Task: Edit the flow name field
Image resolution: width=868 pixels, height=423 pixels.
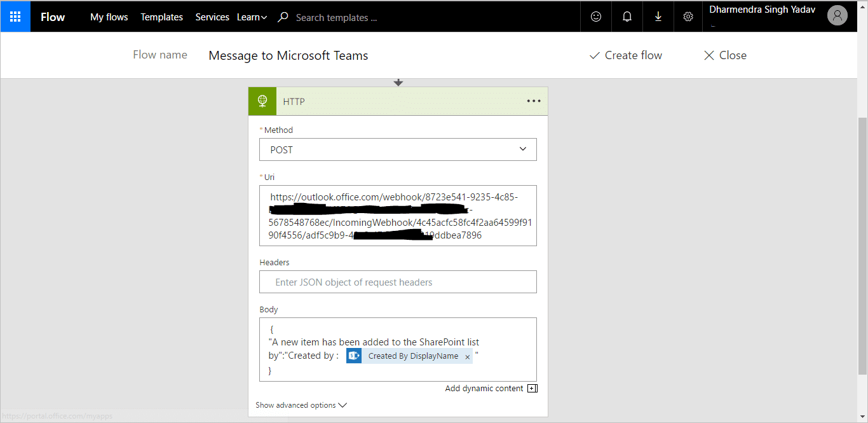Action: click(288, 55)
